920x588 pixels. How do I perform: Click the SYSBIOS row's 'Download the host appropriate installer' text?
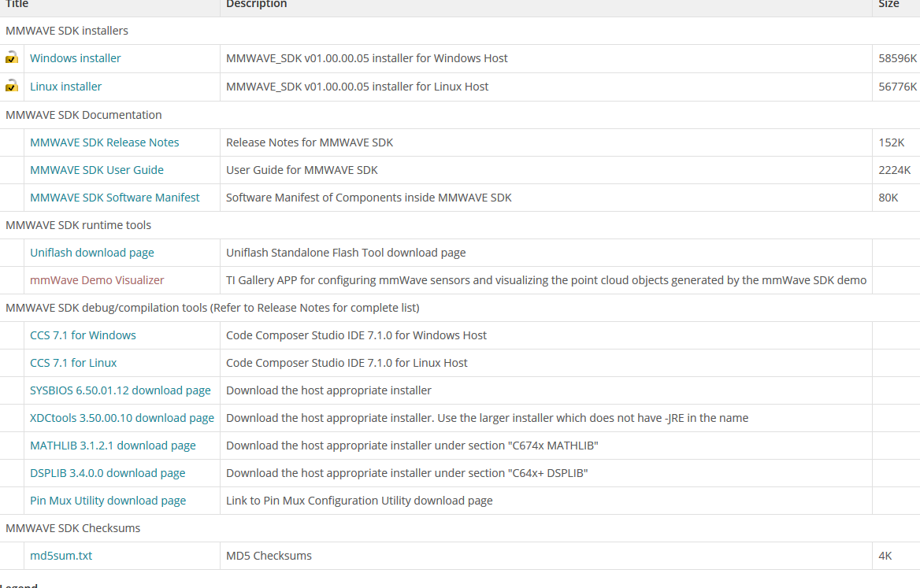click(328, 390)
